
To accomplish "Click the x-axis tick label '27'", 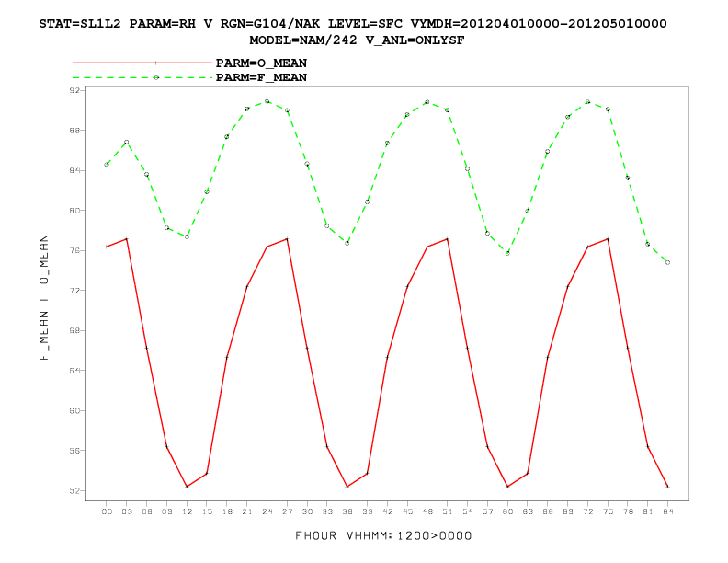I will click(287, 511).
